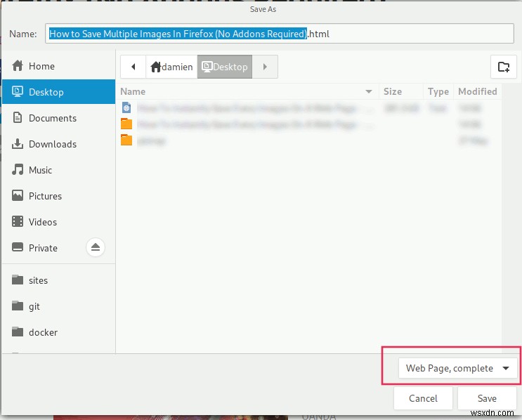
Task: Click the Music note sidebar icon
Action: tap(18, 169)
